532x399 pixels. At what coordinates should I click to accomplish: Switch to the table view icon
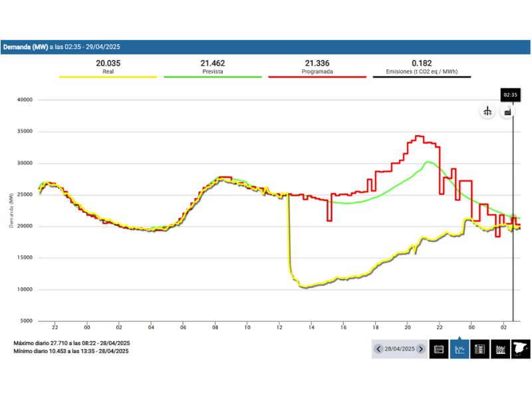479,349
